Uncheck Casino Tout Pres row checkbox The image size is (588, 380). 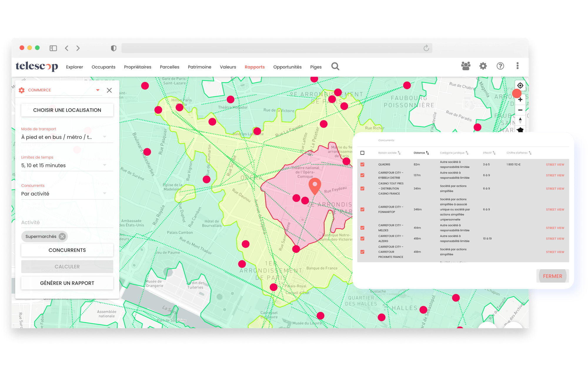click(x=362, y=189)
